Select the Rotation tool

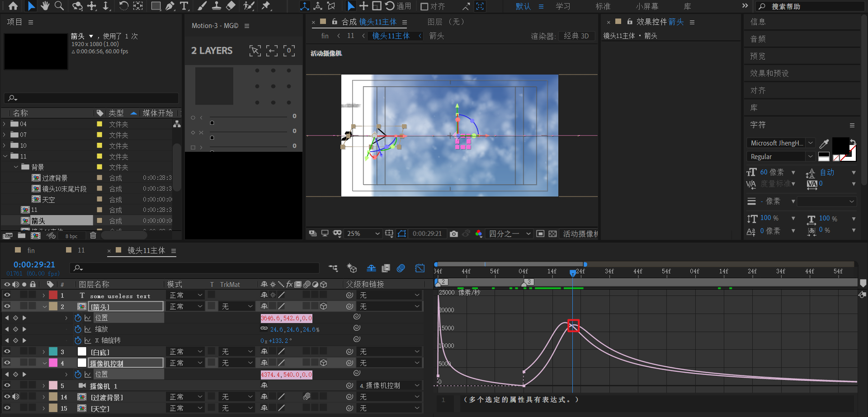click(123, 6)
